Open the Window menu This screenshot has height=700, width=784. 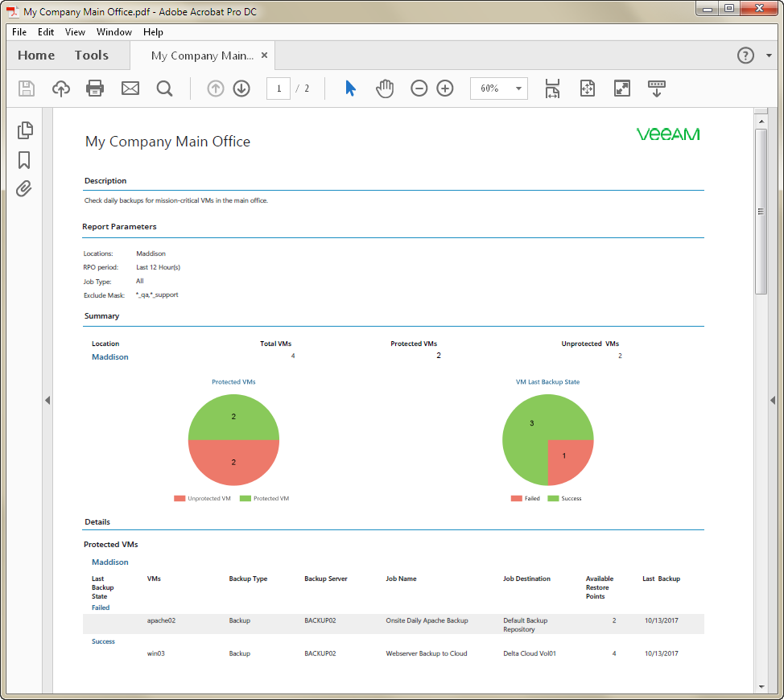[114, 32]
